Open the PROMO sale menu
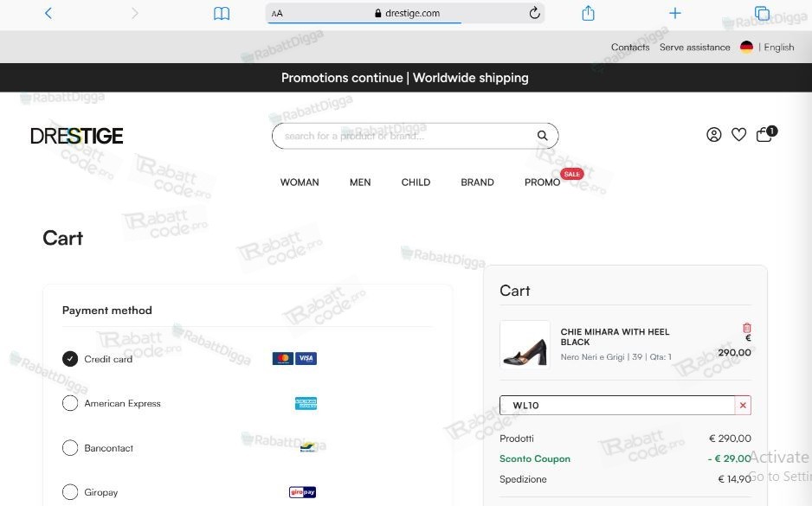Viewport: 812px width, 506px height. click(542, 183)
